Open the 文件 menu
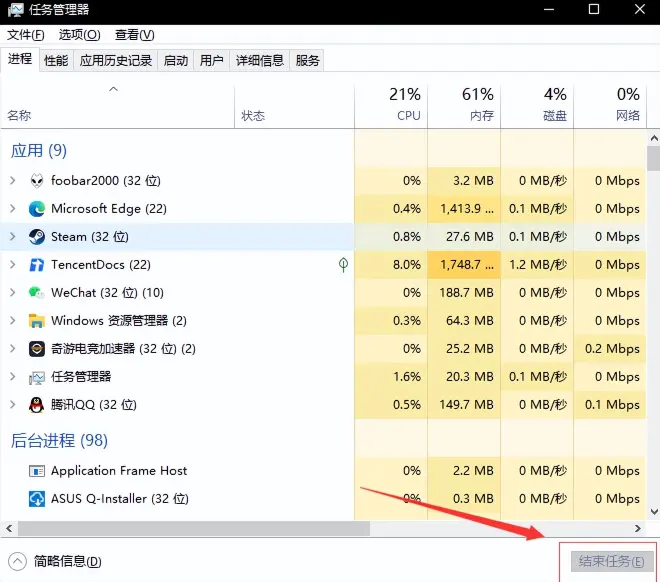 pyautogui.click(x=25, y=35)
